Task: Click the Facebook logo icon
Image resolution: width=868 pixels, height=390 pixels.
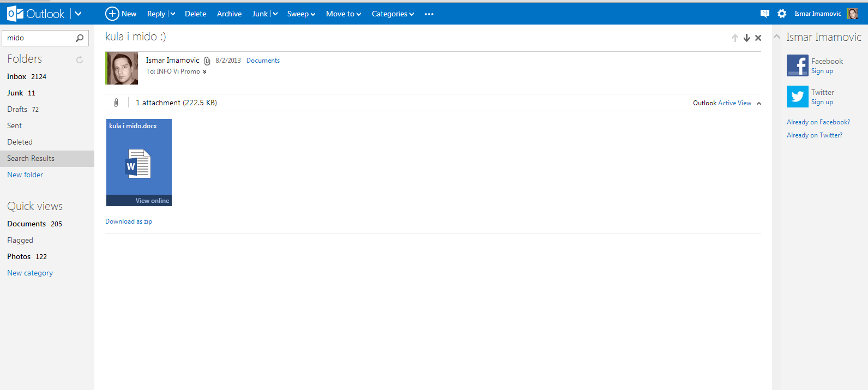Action: pyautogui.click(x=797, y=65)
